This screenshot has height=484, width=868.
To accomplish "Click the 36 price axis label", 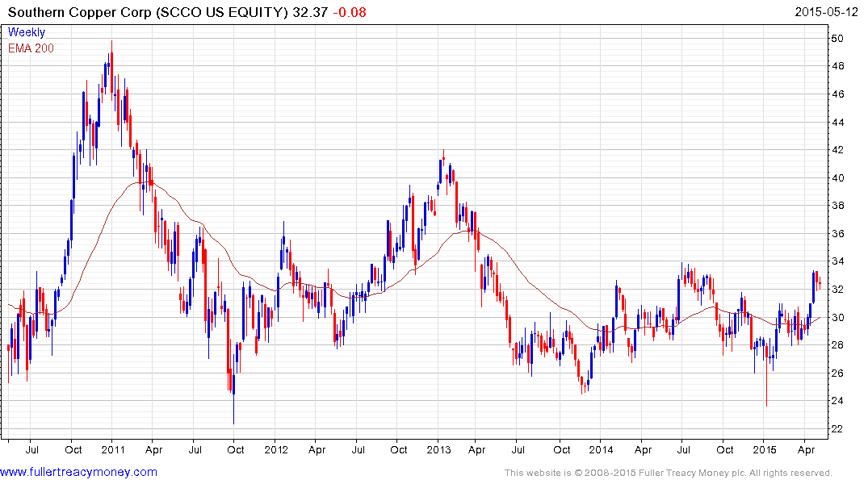I will [837, 234].
